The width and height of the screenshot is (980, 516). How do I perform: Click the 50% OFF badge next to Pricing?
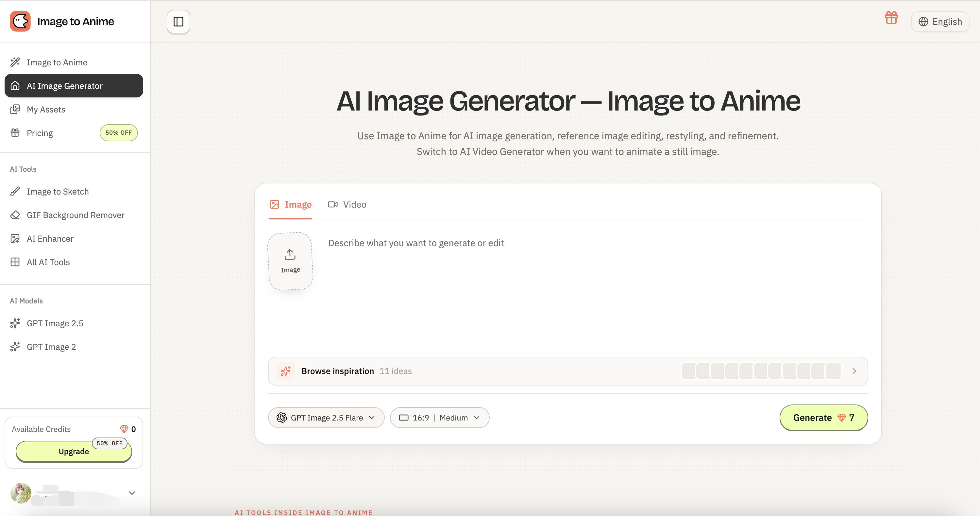coord(119,133)
